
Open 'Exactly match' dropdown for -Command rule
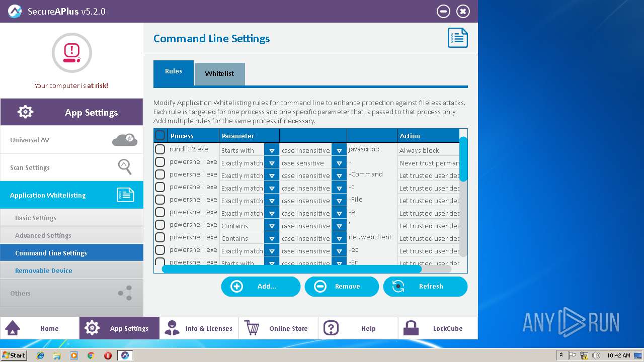[272, 175]
